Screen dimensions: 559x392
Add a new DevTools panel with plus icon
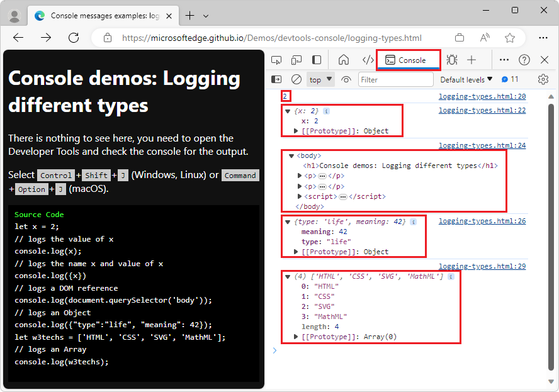click(x=471, y=59)
